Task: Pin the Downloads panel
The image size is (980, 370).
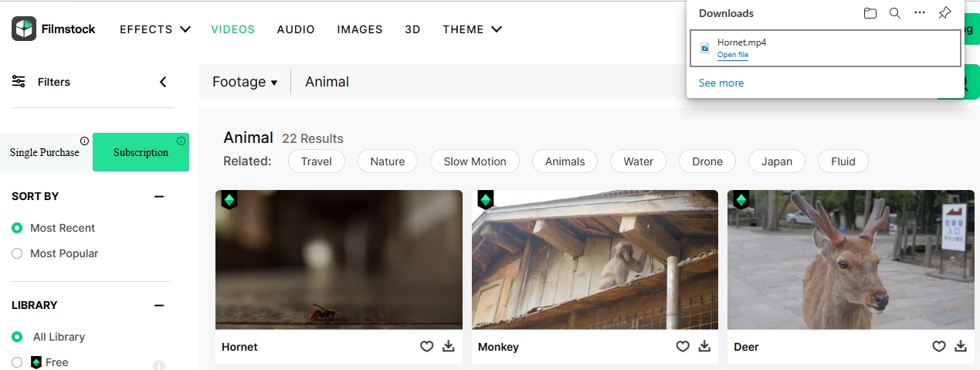Action: (x=944, y=13)
